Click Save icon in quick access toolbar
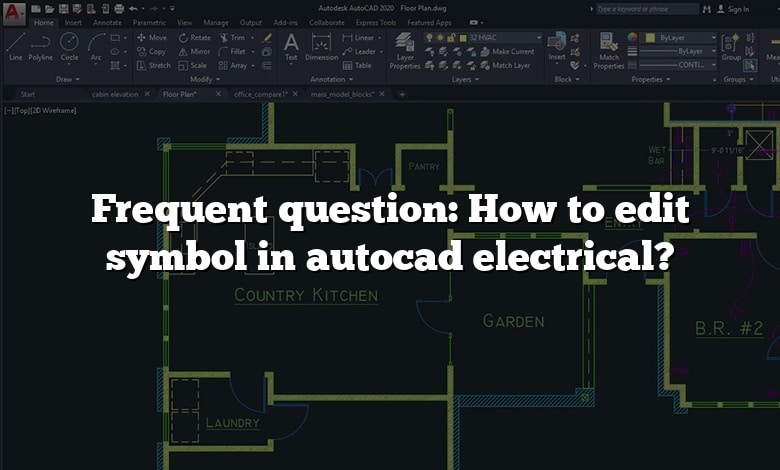Viewport: 780px width, 470px height. (x=64, y=9)
